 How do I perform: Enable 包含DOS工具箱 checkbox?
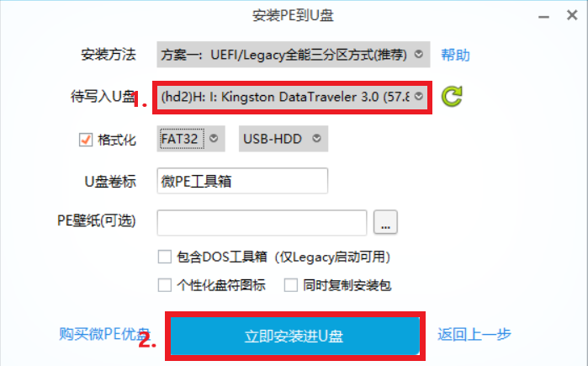(165, 257)
